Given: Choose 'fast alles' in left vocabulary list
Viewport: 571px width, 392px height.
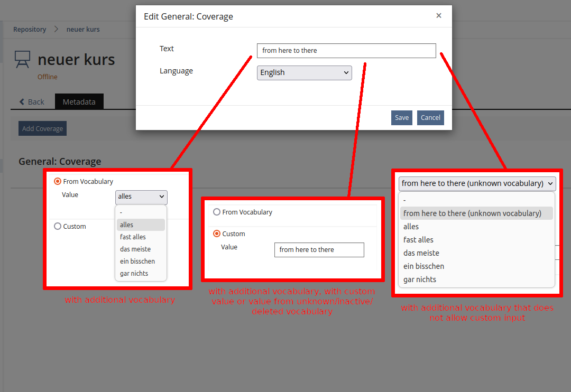Looking at the screenshot, I should [x=133, y=237].
